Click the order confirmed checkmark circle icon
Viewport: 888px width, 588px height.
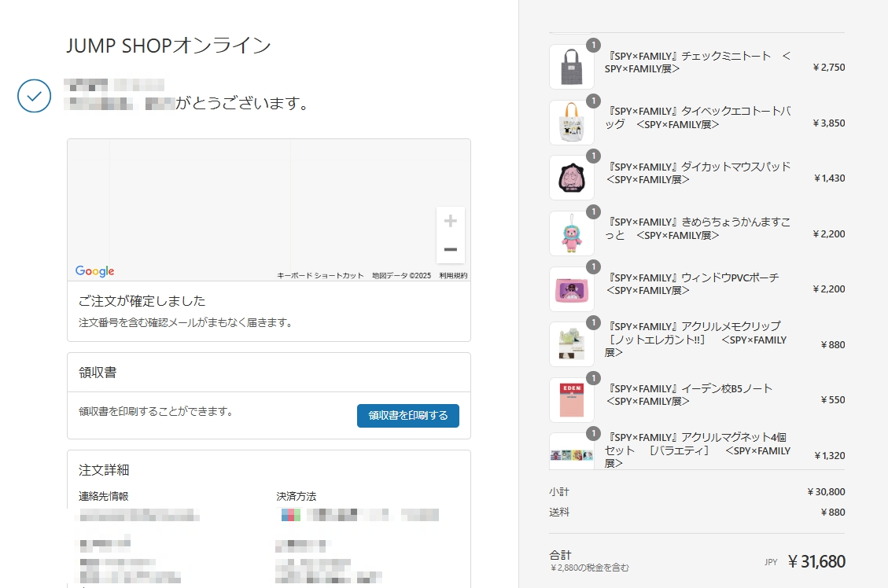click(x=34, y=96)
